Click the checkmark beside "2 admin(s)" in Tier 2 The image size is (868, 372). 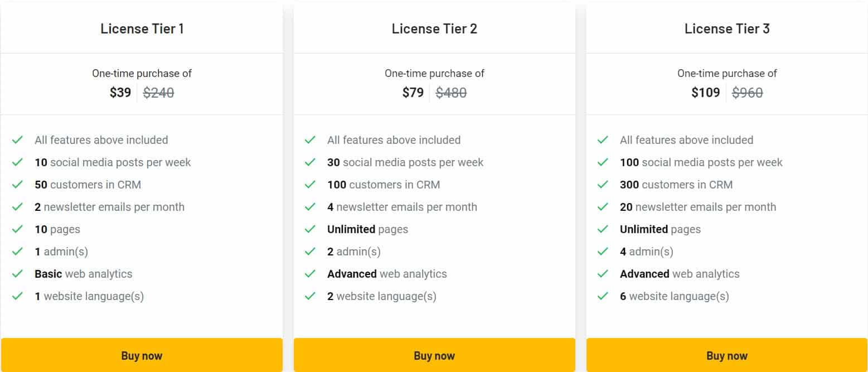[311, 252]
